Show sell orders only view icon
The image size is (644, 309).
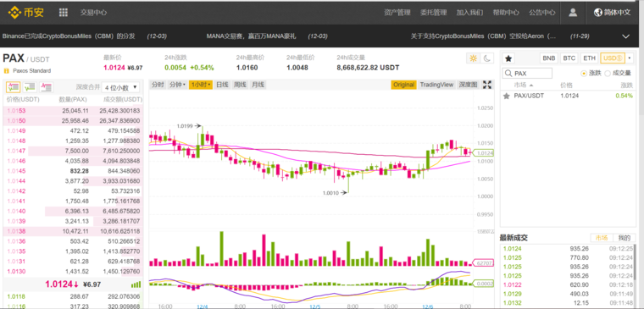pyautogui.click(x=47, y=87)
